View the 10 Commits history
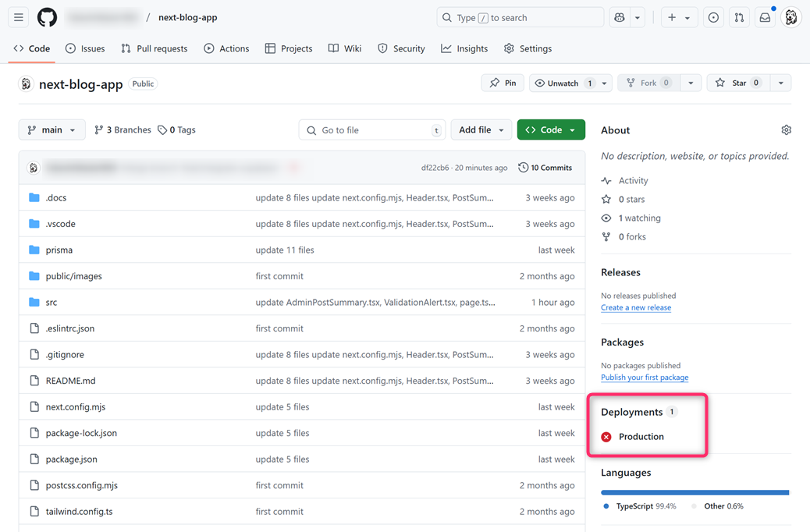The image size is (810, 532). (x=545, y=168)
